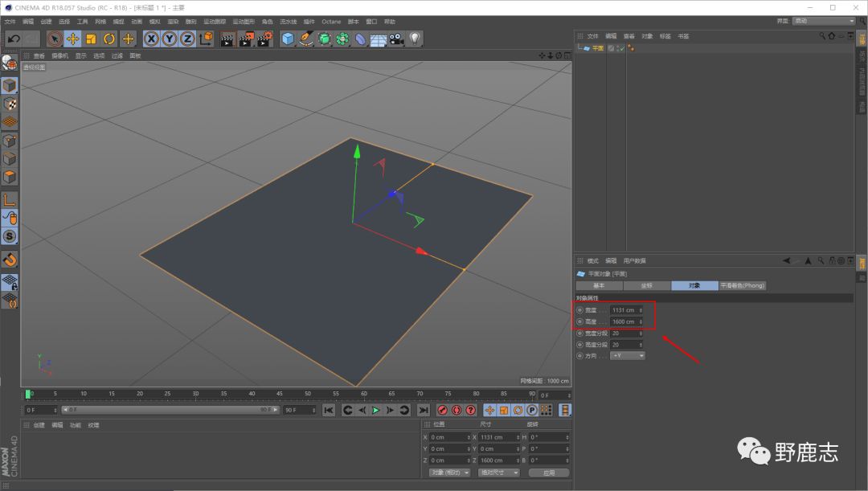
Task: Open the 文件 menu
Action: click(x=10, y=21)
